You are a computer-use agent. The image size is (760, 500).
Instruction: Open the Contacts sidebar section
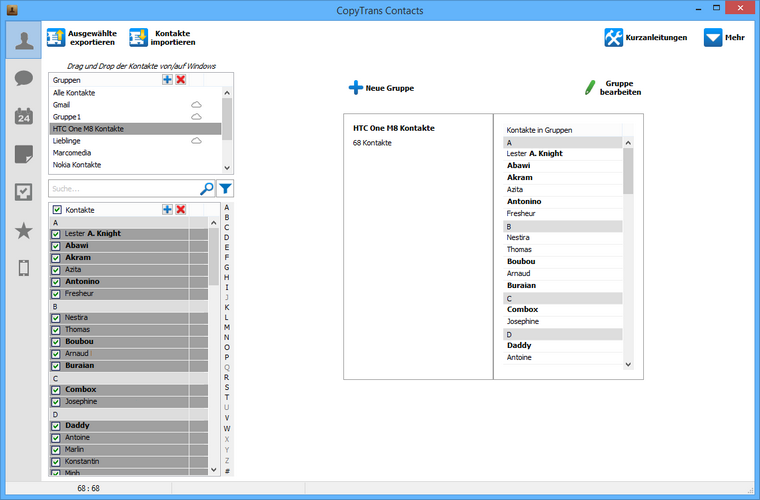[x=24, y=40]
